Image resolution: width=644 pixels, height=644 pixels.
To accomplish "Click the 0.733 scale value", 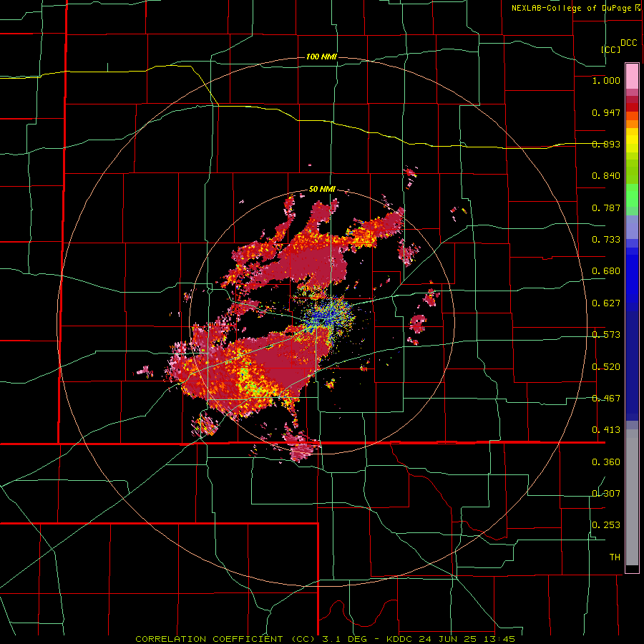I will pos(606,240).
